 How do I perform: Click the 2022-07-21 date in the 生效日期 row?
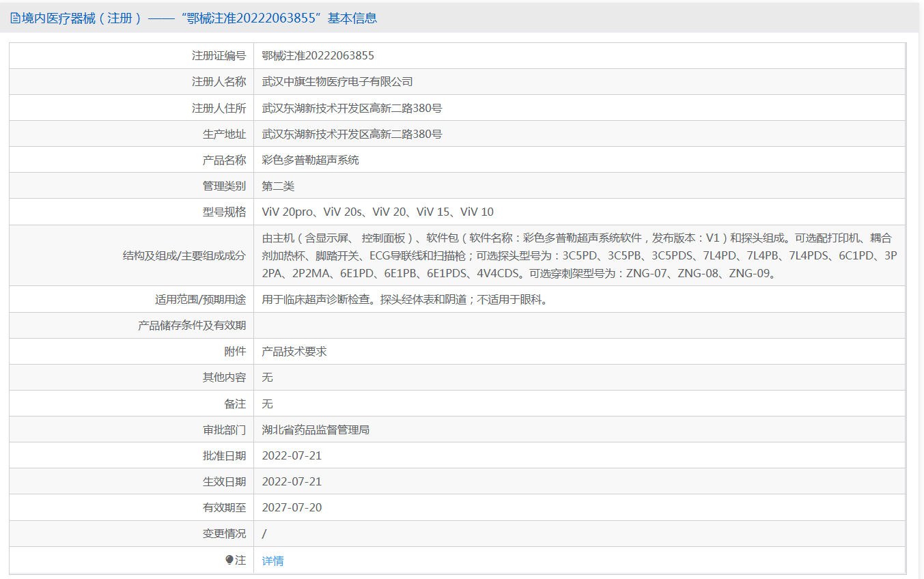(x=292, y=482)
